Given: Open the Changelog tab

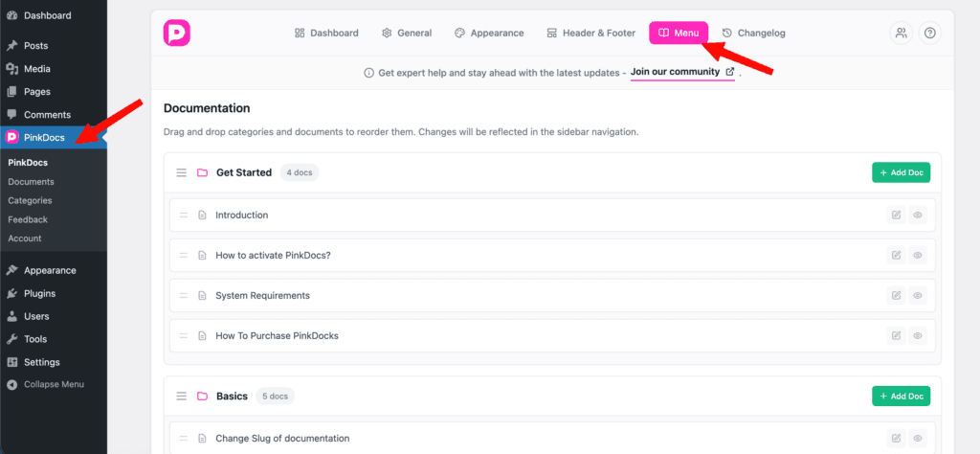Looking at the screenshot, I should point(753,33).
